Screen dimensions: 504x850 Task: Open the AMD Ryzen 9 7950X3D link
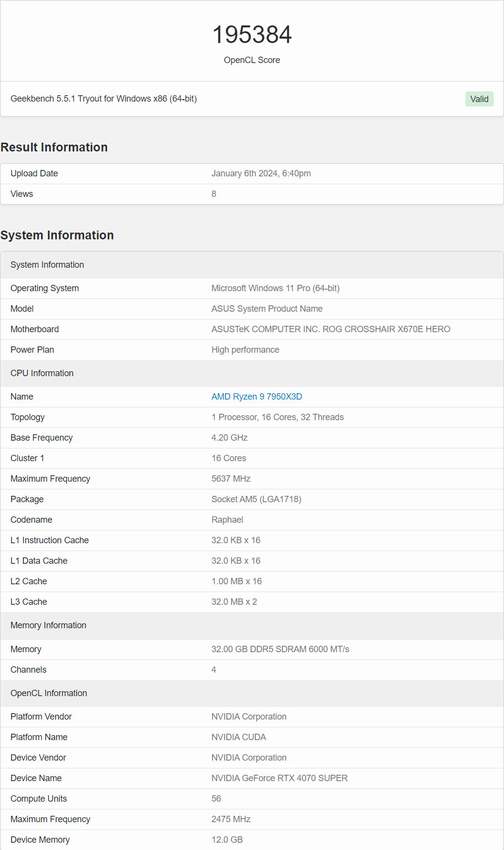click(x=256, y=397)
